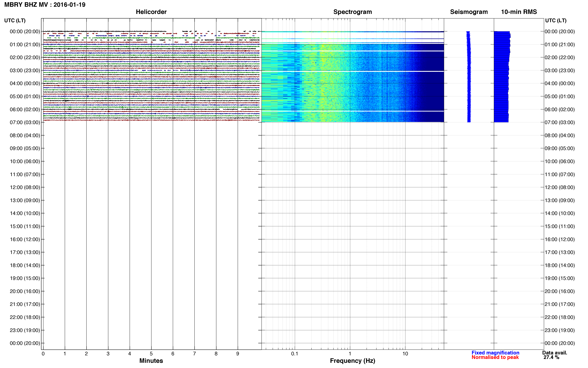Click left time label '05:00 (01:00)'

(x=25, y=96)
